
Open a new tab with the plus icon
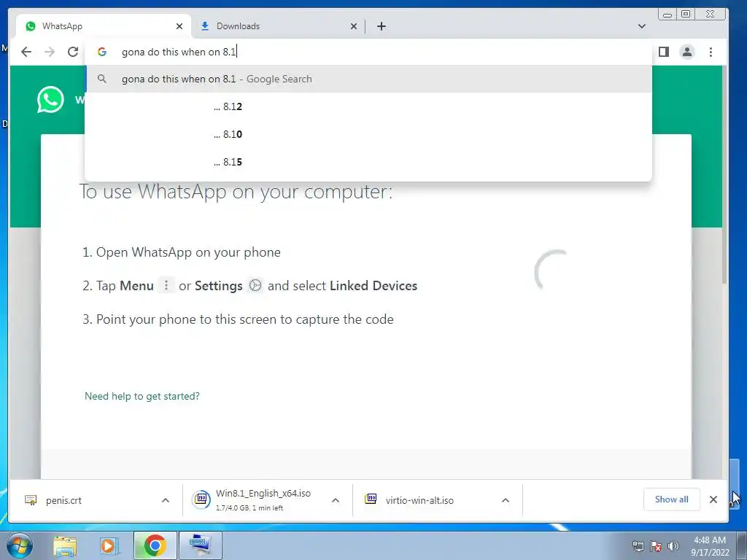pos(381,26)
